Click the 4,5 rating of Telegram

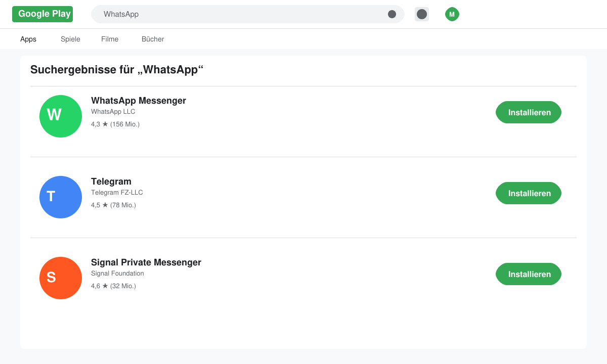(x=113, y=205)
